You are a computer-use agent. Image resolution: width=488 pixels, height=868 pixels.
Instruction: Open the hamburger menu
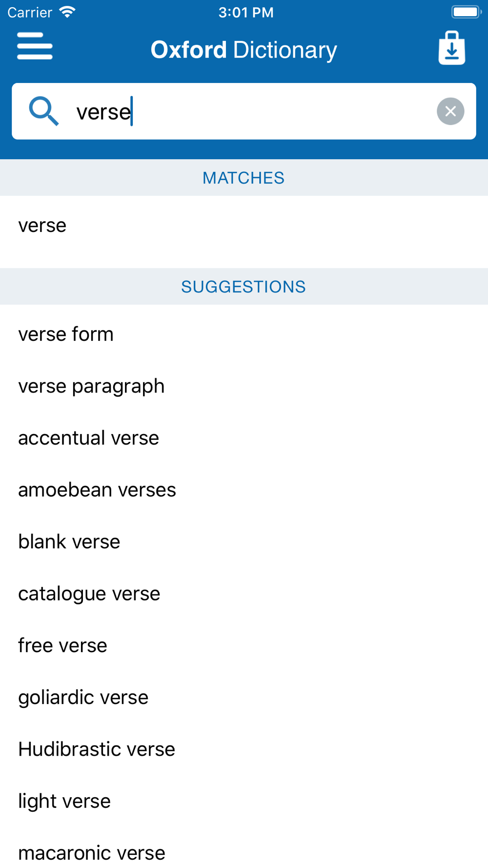[x=35, y=46]
